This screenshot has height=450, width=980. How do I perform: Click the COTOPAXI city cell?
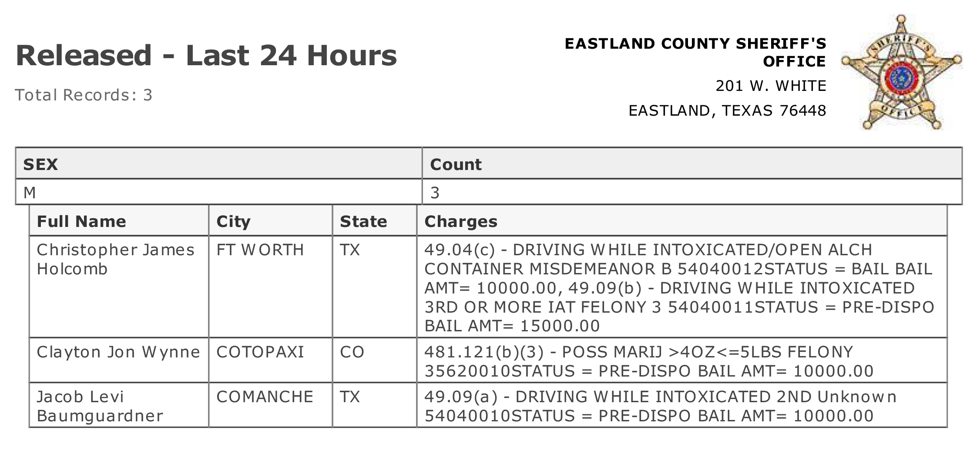coord(270,360)
